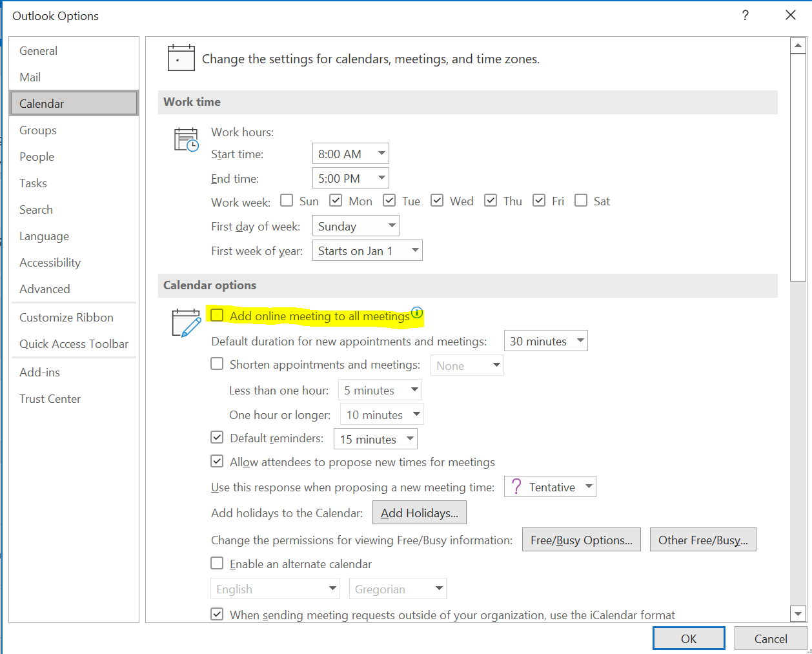Screen dimensions: 812x654
Task: Select the Tasks category
Action: click(74, 183)
